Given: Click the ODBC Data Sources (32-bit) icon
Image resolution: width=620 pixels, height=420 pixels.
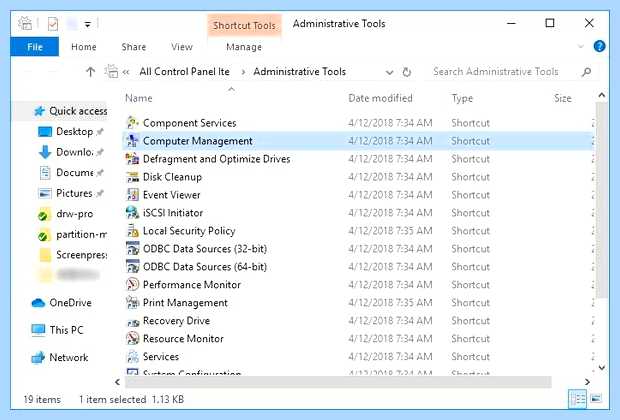Looking at the screenshot, I should click(132, 249).
